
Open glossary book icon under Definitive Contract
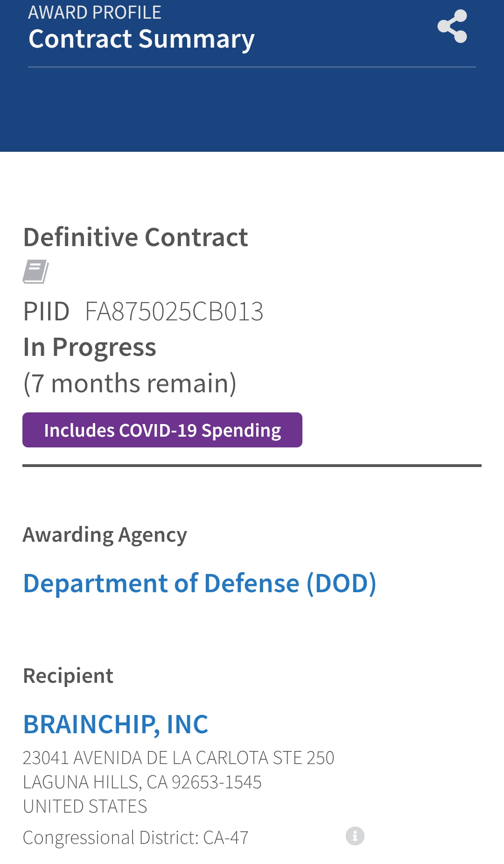(x=36, y=271)
